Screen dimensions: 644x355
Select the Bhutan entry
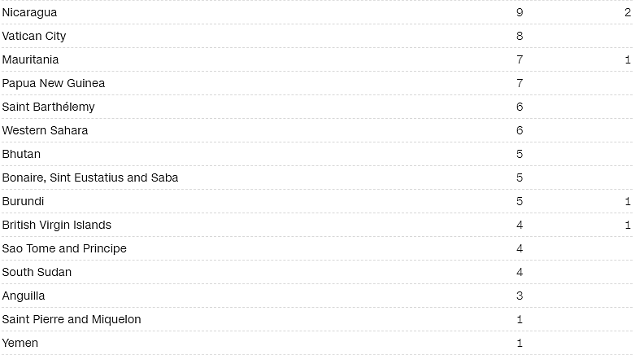coord(21,154)
